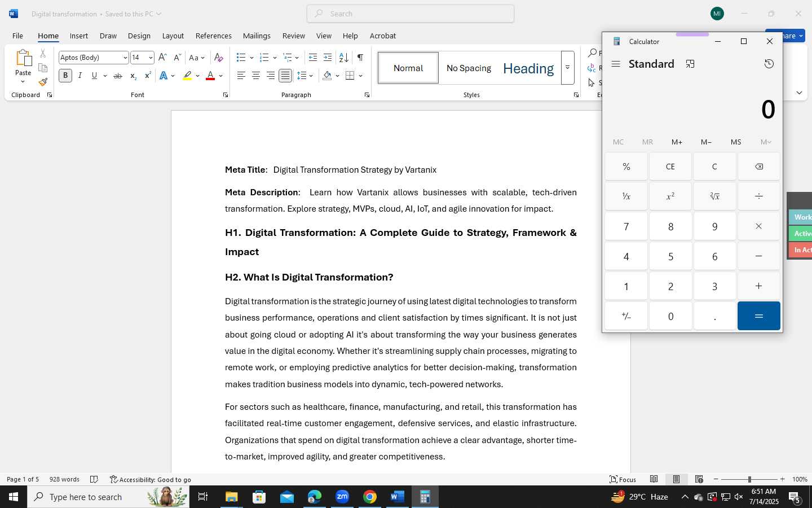Clear all formatting icon

pos(219,58)
